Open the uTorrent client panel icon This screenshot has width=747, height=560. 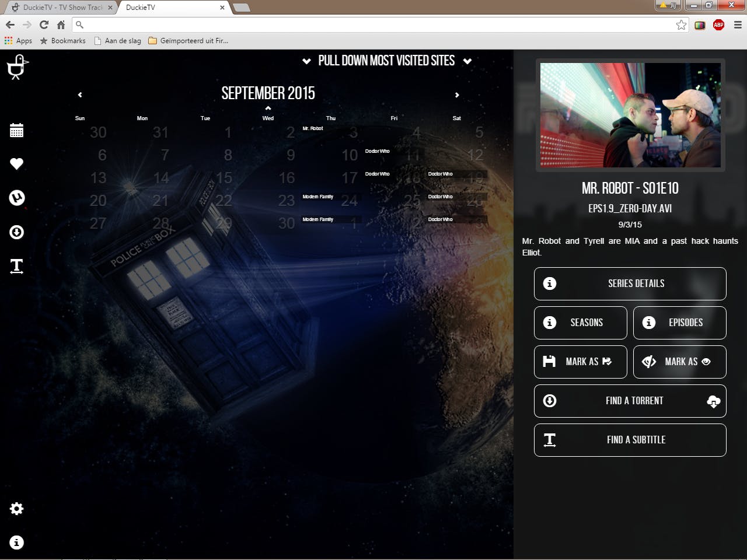coord(16,198)
